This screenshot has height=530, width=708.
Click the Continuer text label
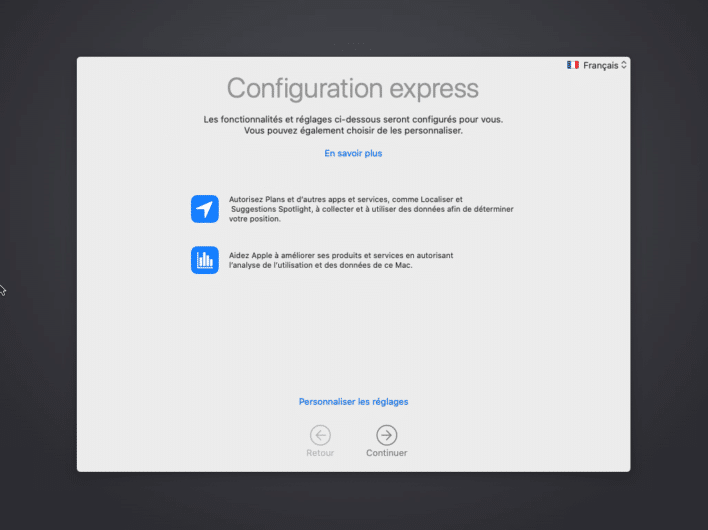point(386,453)
